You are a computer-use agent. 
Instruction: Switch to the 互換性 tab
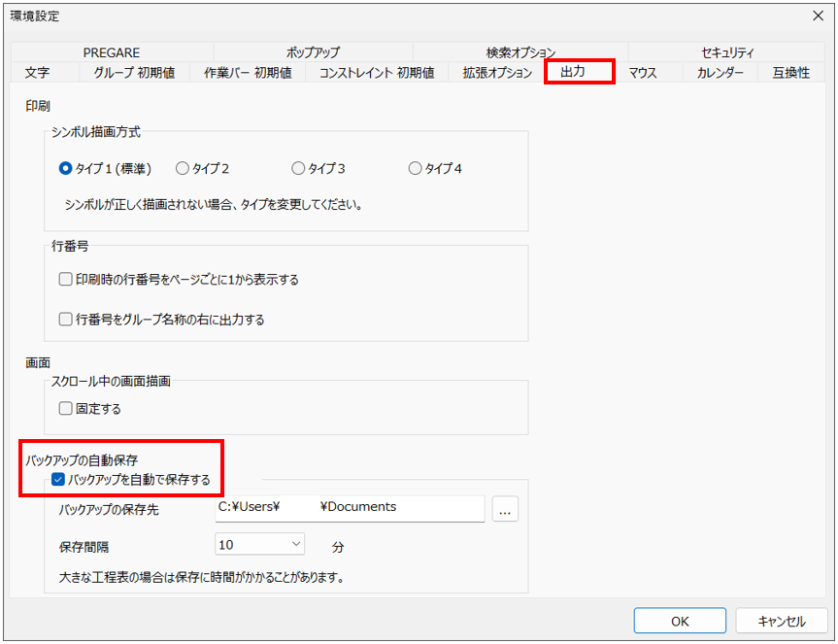tap(791, 72)
